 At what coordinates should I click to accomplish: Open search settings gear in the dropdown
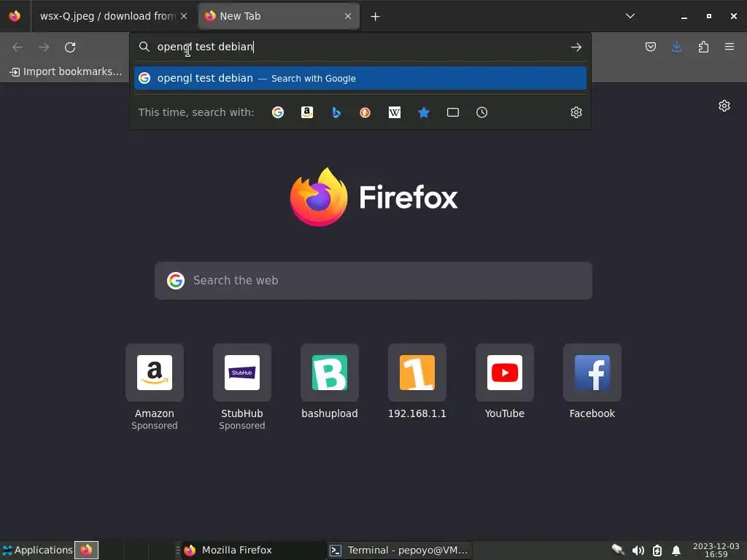[576, 112]
